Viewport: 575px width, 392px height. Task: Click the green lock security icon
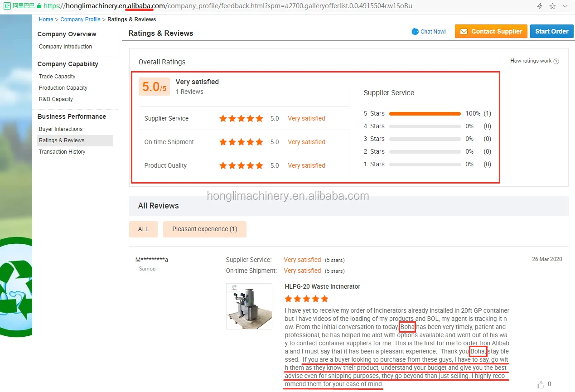pyautogui.click(x=39, y=6)
